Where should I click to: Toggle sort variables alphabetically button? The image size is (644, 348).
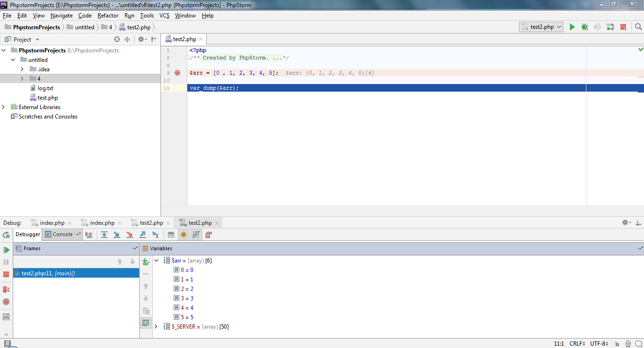[x=196, y=235]
